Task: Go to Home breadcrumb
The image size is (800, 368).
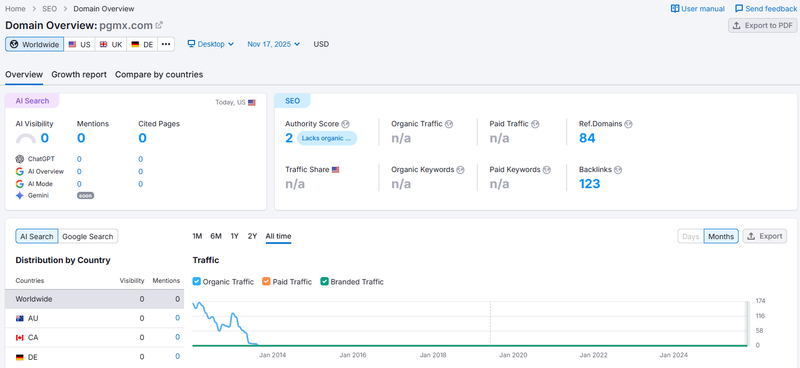Action: pyautogui.click(x=15, y=9)
